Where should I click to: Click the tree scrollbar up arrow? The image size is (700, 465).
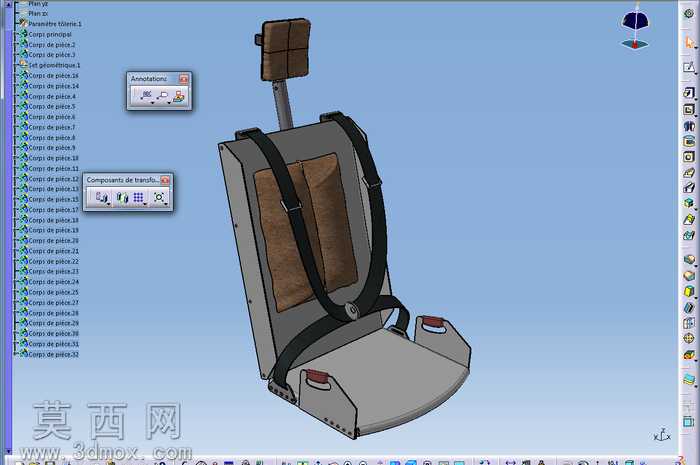click(8, 4)
